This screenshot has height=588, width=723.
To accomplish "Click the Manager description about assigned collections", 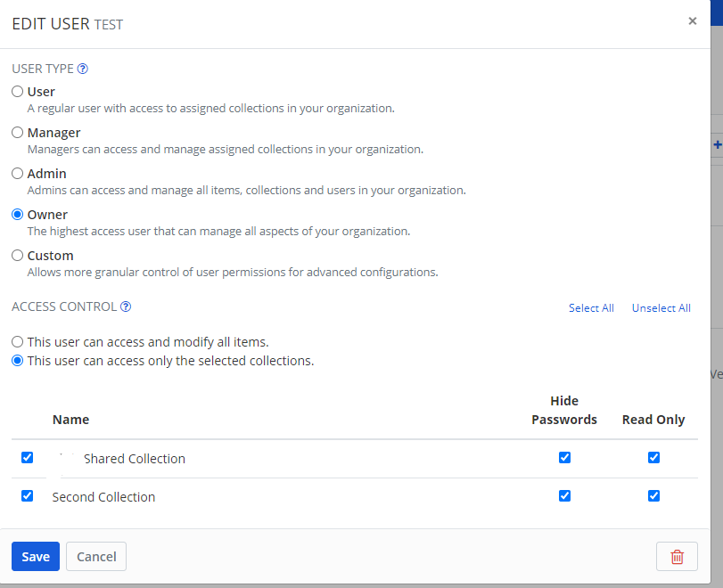I will tap(225, 149).
